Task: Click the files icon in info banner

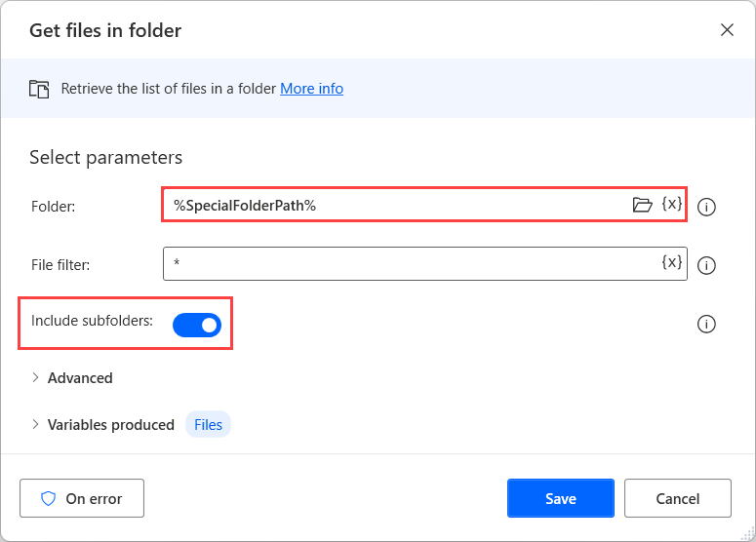Action: [39, 89]
